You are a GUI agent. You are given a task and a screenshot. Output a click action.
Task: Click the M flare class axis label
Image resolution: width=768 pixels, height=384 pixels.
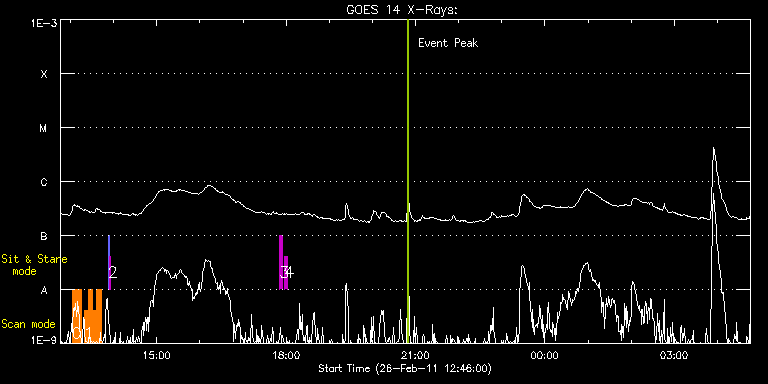(44, 128)
